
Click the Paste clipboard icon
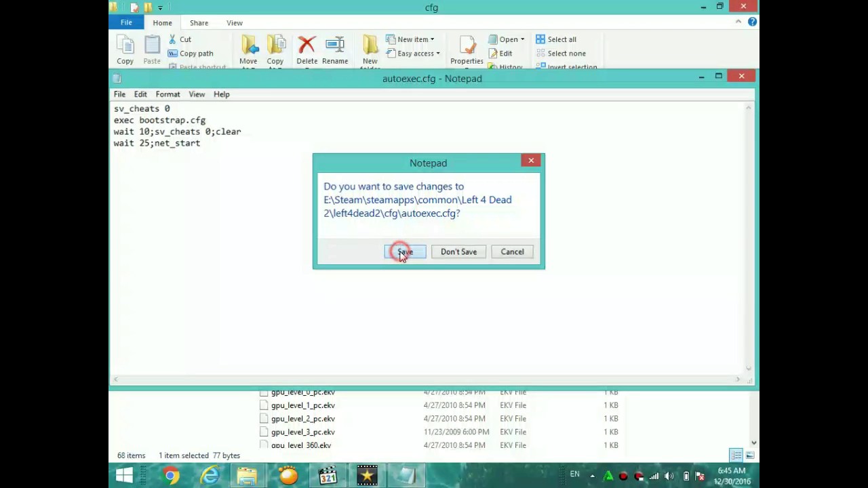point(152,50)
